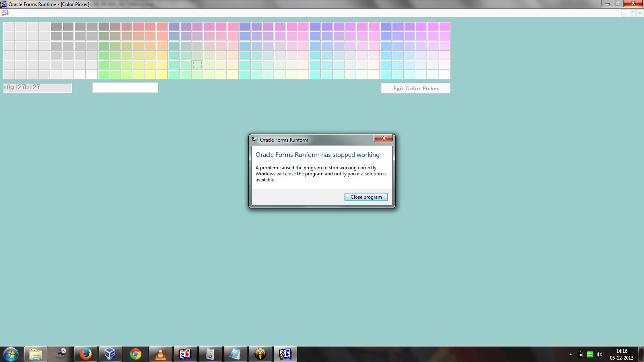The image size is (644, 362).
Task: Select the swatch outlined with a dotted border
Action: pyautogui.click(x=197, y=65)
